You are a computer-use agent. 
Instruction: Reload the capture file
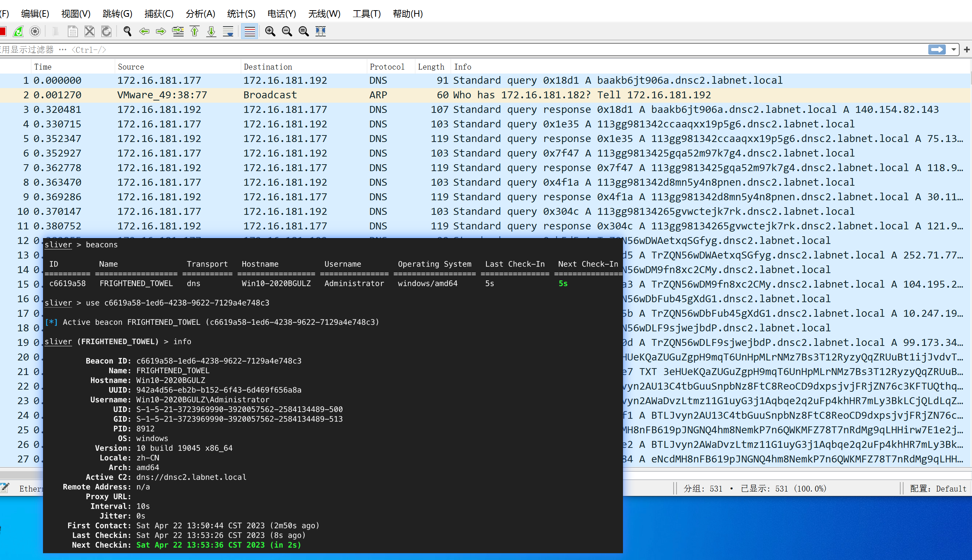107,31
